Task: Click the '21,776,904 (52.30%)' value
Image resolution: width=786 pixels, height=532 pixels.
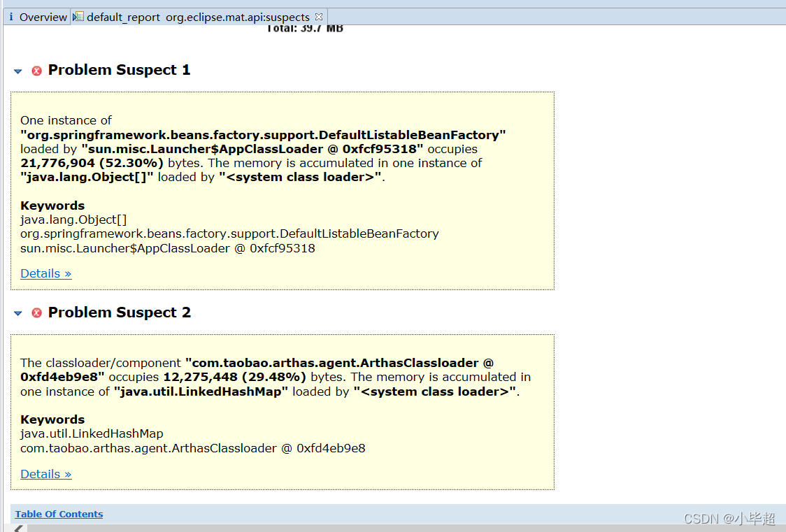Action: pos(92,163)
